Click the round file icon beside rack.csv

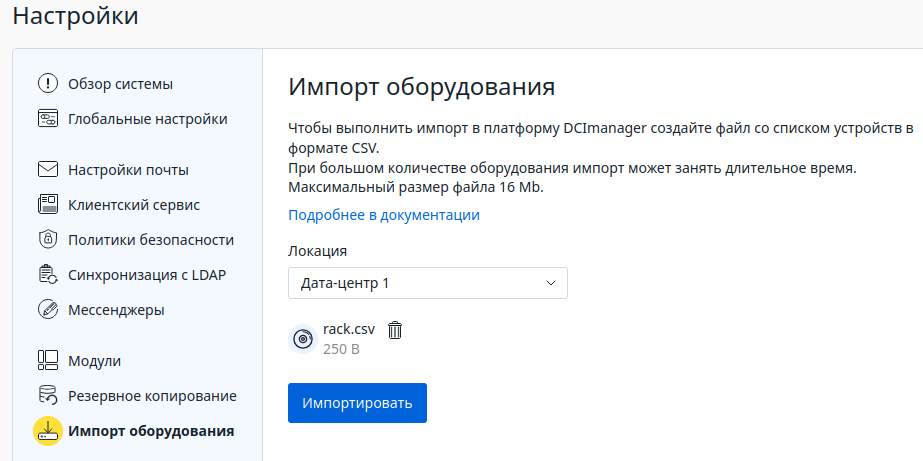click(x=302, y=339)
